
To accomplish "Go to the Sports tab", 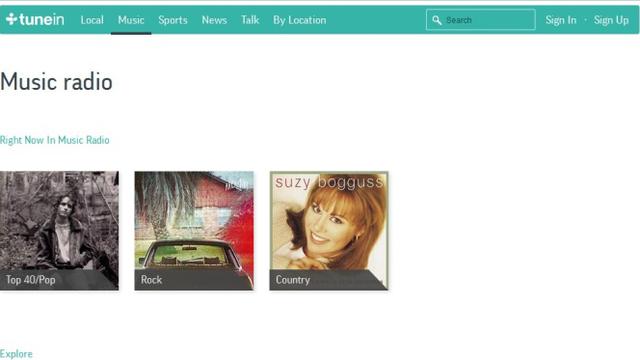I will point(173,20).
